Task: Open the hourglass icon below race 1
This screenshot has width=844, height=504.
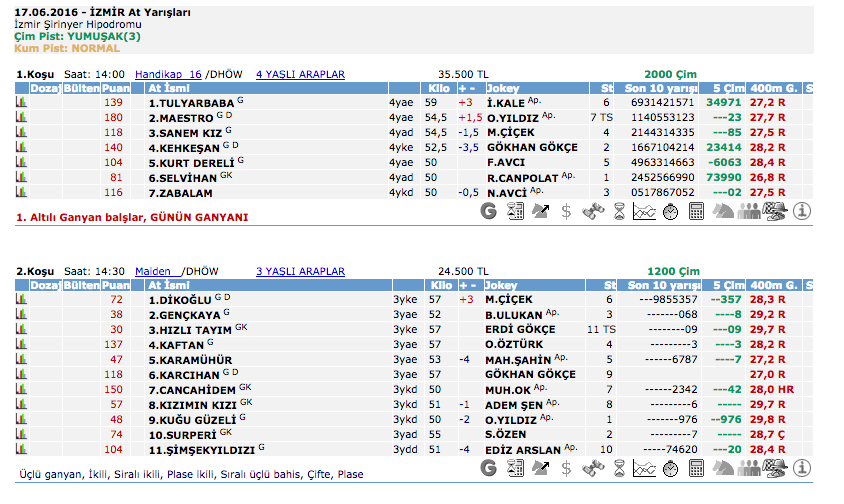Action: [619, 211]
